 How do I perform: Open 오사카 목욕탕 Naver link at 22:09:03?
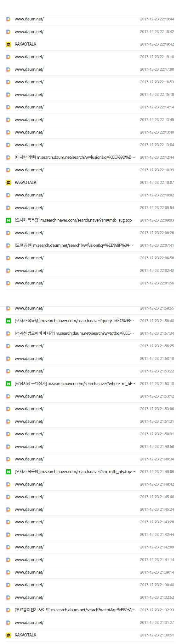[x=75, y=220]
